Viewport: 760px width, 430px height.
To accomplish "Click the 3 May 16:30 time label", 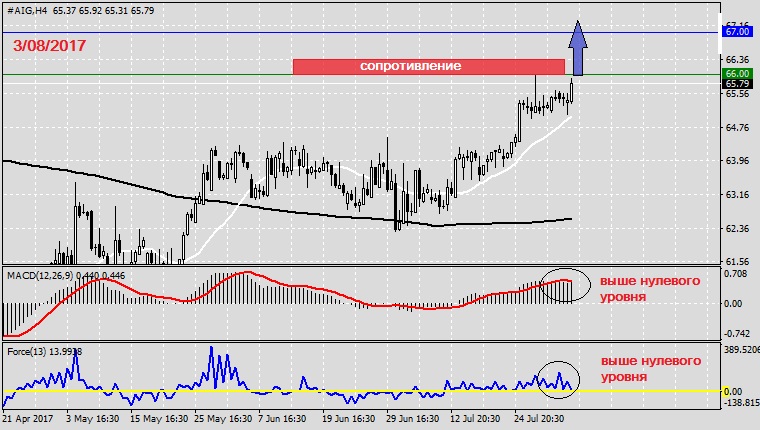I will point(93,418).
